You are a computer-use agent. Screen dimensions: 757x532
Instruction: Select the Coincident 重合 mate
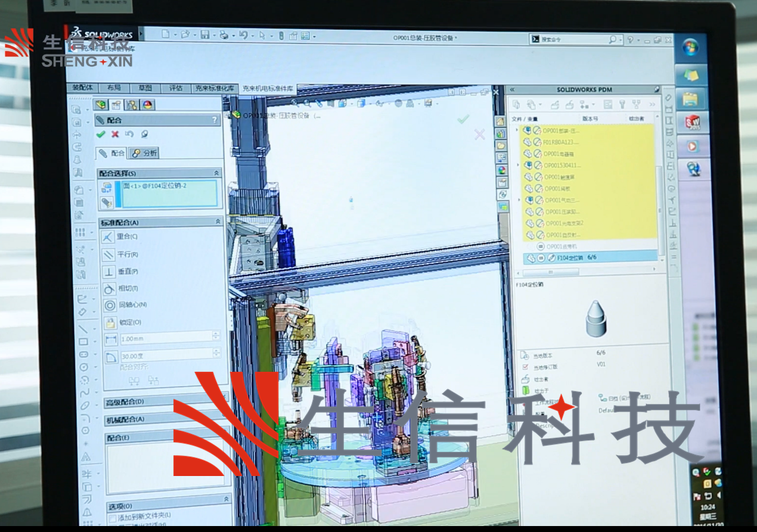point(109,237)
